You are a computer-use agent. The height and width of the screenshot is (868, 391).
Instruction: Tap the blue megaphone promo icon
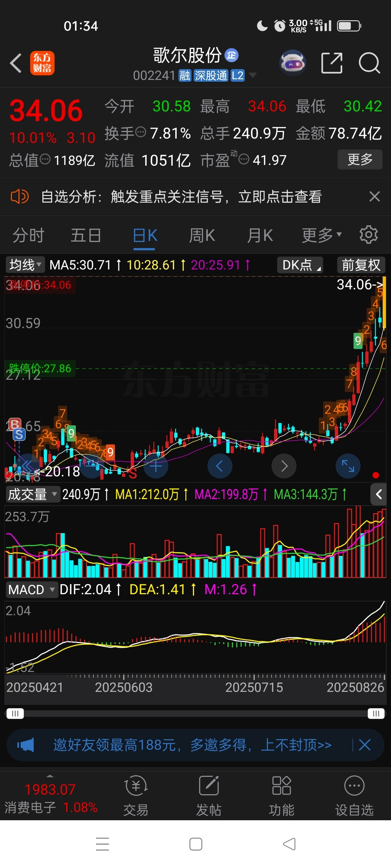coord(25,745)
